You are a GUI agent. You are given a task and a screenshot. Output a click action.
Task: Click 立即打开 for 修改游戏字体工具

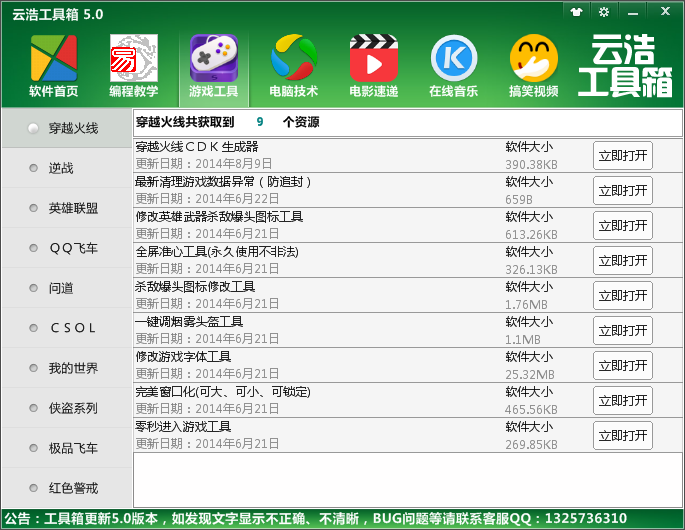623,365
